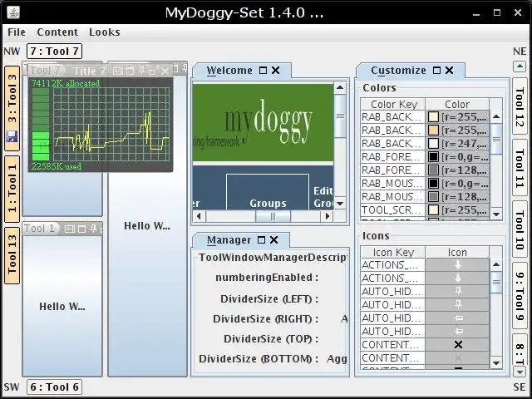The height and width of the screenshot is (399, 532).
Task: Close the Customize content tab
Action: 449,70
